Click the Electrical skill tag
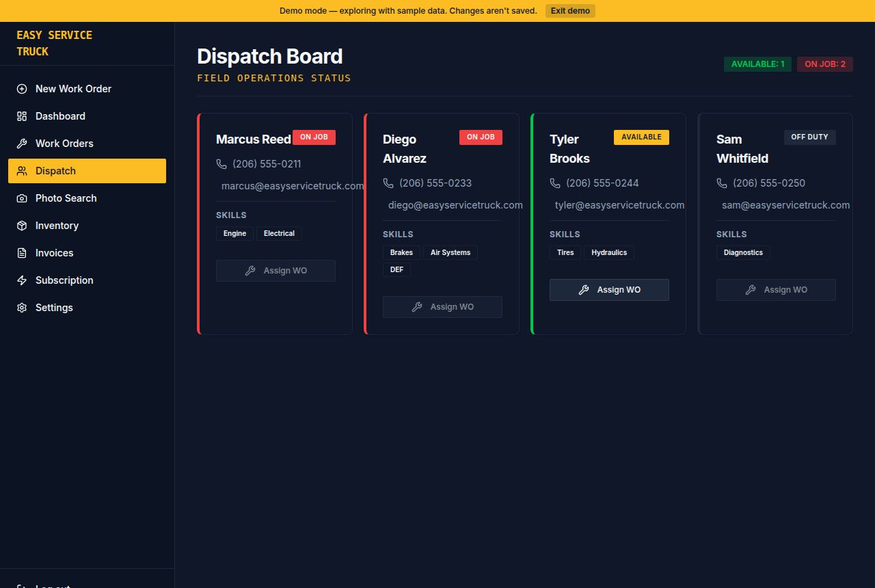The height and width of the screenshot is (588, 875). click(279, 234)
